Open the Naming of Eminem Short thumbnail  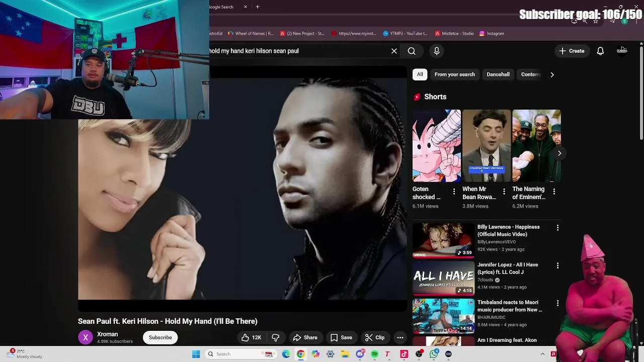[536, 146]
